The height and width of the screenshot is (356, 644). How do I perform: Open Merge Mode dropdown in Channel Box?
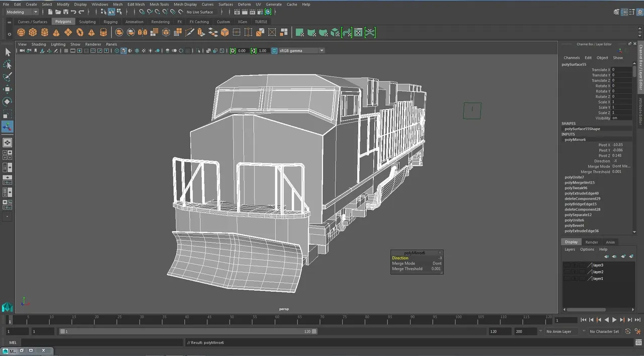point(621,166)
